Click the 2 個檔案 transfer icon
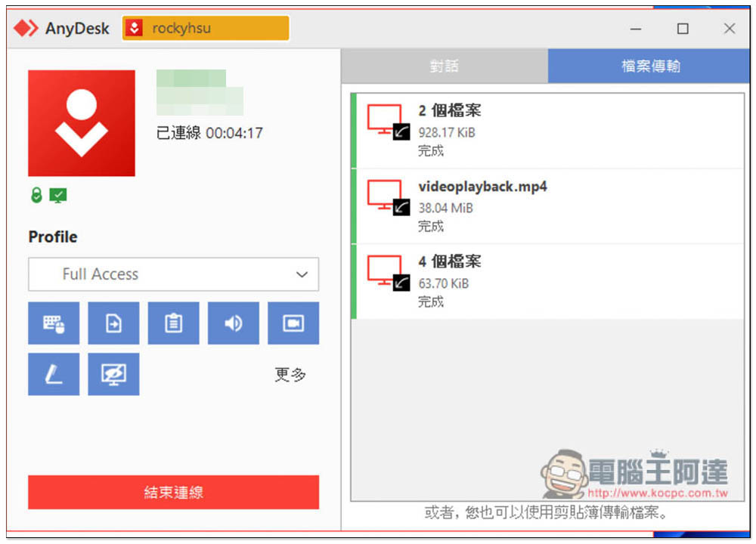Screen dimensions: 756x544 tap(388, 122)
